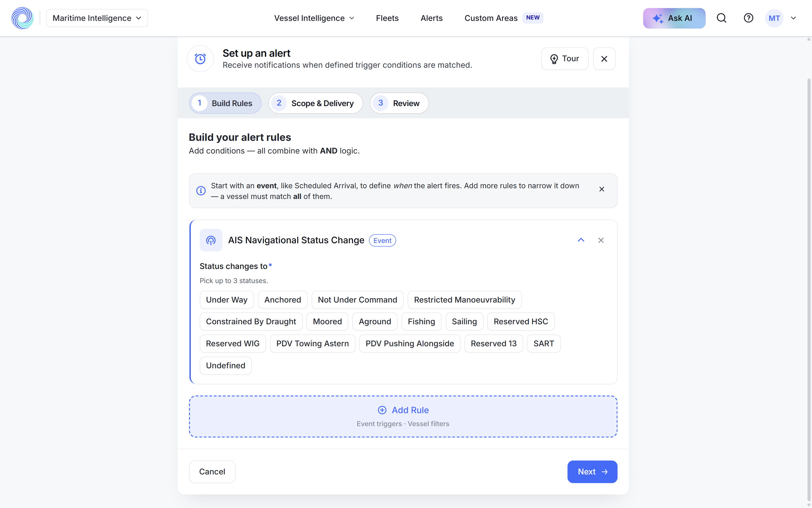The width and height of the screenshot is (812, 508).
Task: Click the AIS signal rule icon
Action: point(211,240)
